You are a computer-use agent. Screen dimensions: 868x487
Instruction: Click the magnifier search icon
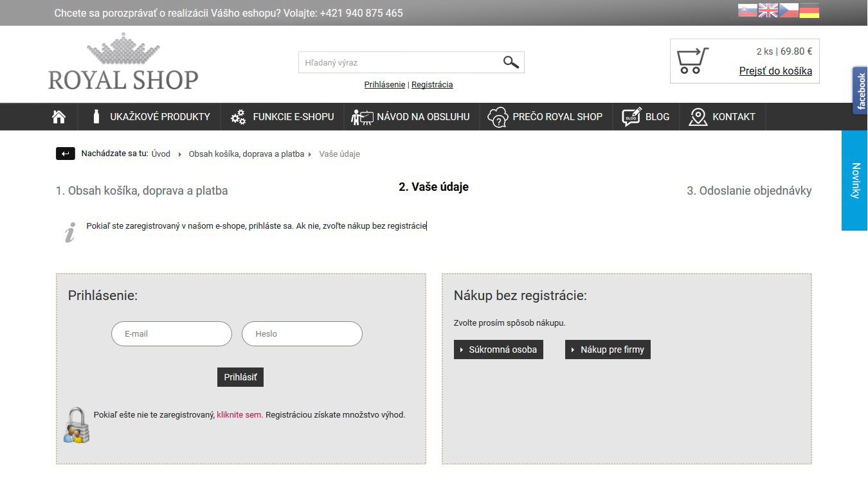pyautogui.click(x=511, y=62)
